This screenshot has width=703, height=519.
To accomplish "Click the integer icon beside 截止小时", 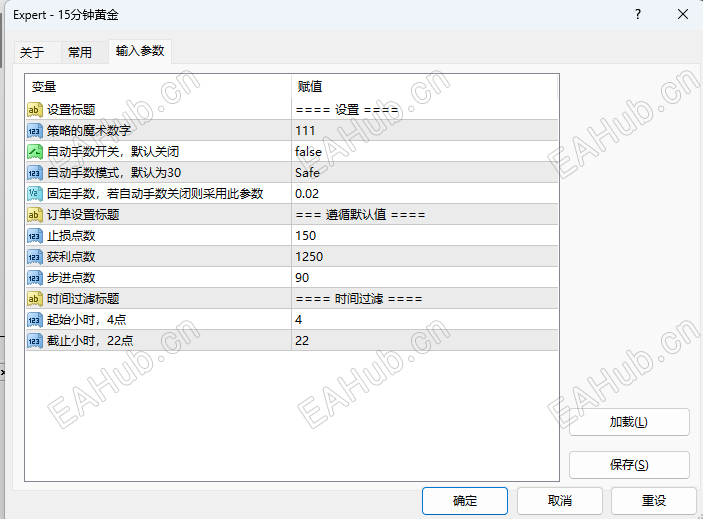I will point(35,341).
